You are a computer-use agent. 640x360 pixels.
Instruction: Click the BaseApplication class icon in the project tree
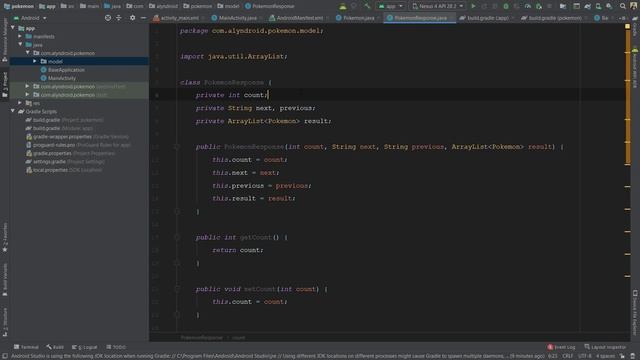pyautogui.click(x=43, y=70)
